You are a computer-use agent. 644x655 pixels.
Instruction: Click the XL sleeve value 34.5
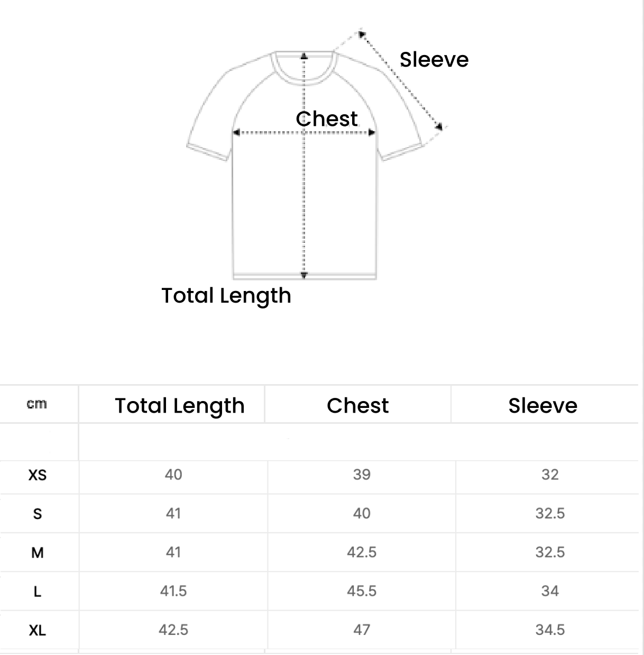pyautogui.click(x=550, y=630)
